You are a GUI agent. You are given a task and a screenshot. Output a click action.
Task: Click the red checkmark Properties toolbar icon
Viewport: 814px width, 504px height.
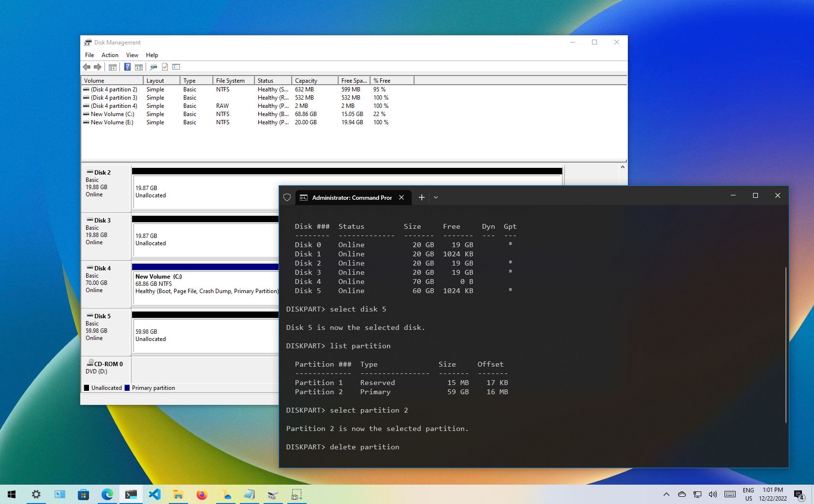click(x=165, y=67)
